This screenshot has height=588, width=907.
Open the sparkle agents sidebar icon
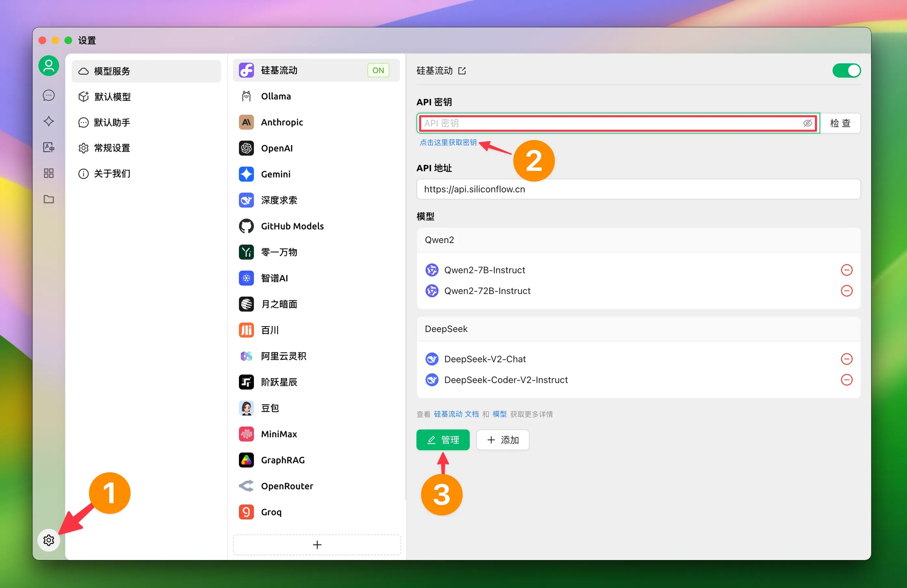48,121
